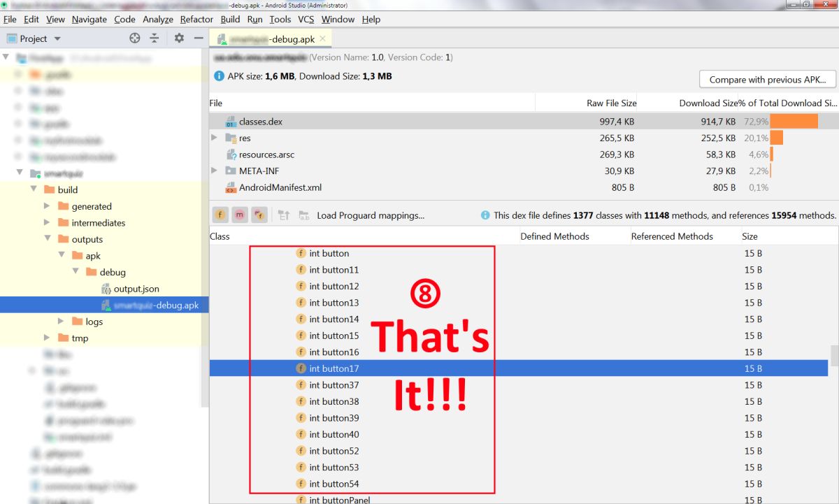Select resources.arsc file icon
The width and height of the screenshot is (839, 504).
point(231,154)
